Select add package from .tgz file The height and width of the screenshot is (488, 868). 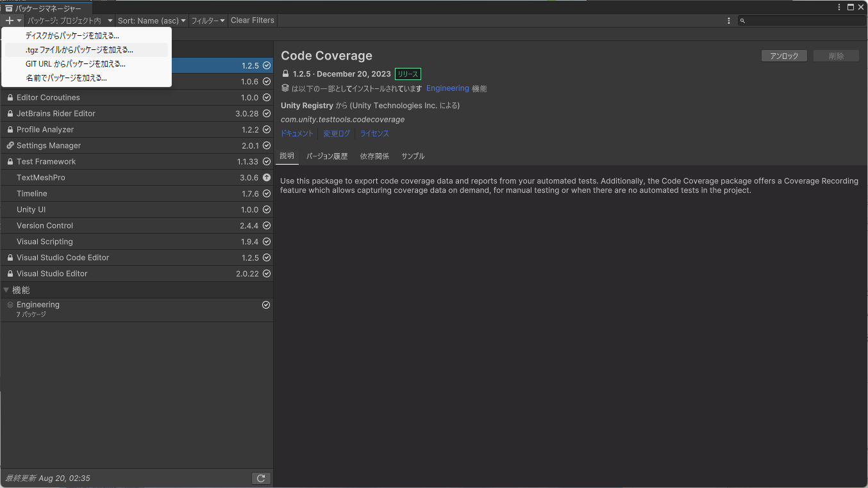coord(87,50)
